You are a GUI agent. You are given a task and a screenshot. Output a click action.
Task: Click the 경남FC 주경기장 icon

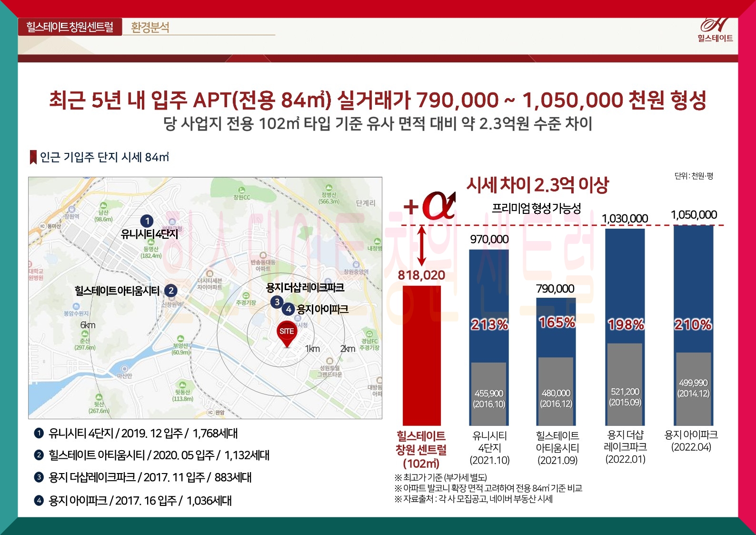tap(369, 334)
